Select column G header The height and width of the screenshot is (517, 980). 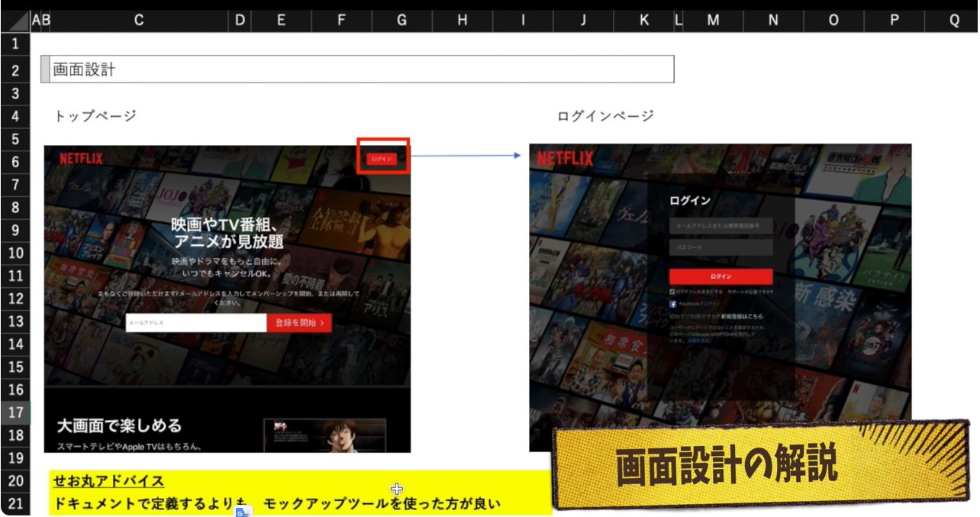[401, 21]
